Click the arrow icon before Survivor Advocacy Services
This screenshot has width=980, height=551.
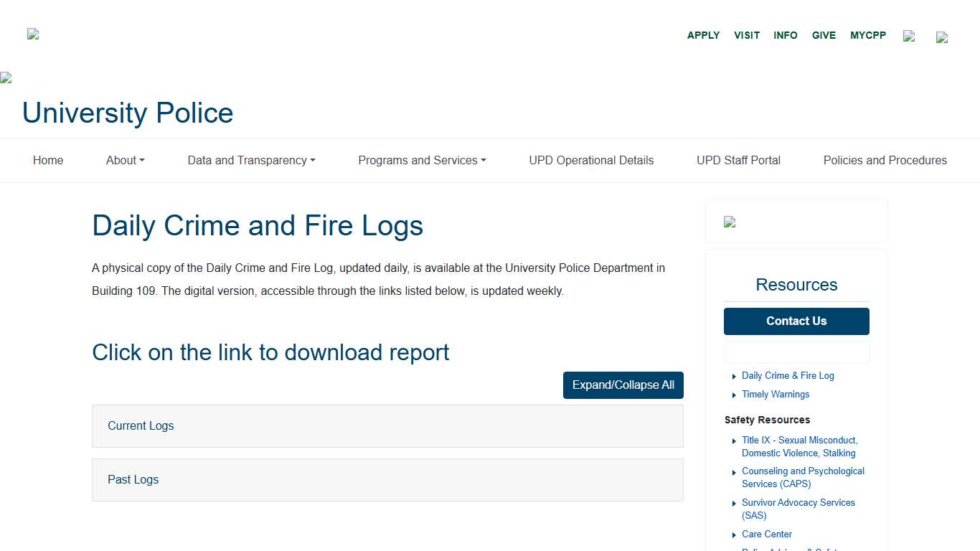[733, 503]
